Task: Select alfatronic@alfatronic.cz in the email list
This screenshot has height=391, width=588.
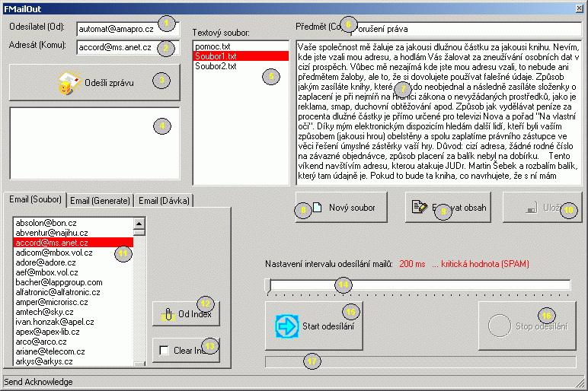Action: tap(73, 292)
